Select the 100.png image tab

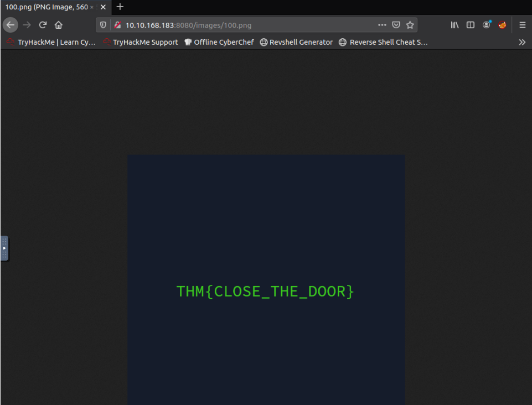point(56,7)
